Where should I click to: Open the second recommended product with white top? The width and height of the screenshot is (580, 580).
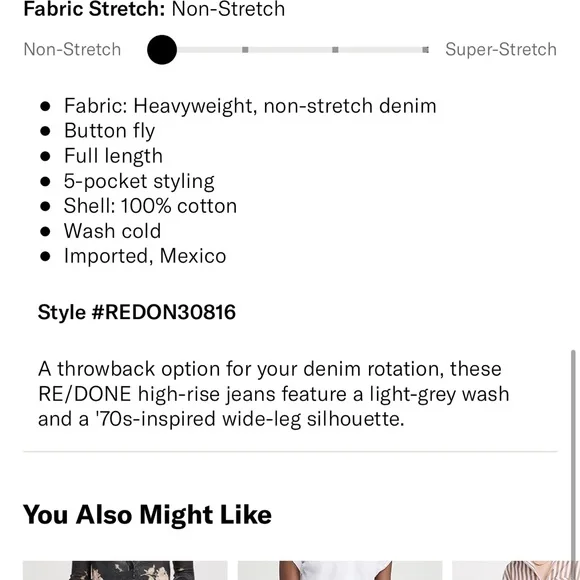click(x=340, y=570)
